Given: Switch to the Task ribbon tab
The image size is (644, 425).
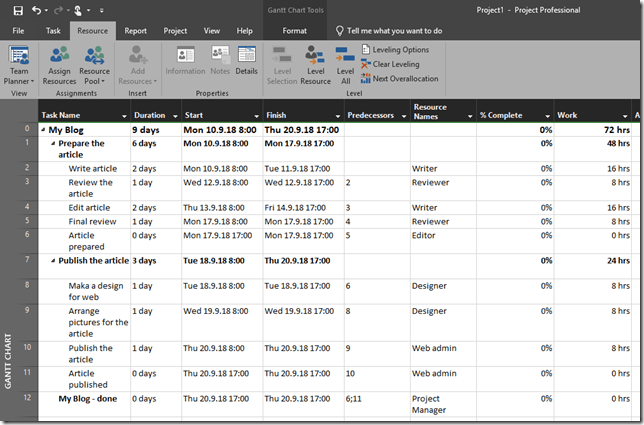Looking at the screenshot, I should pos(53,31).
